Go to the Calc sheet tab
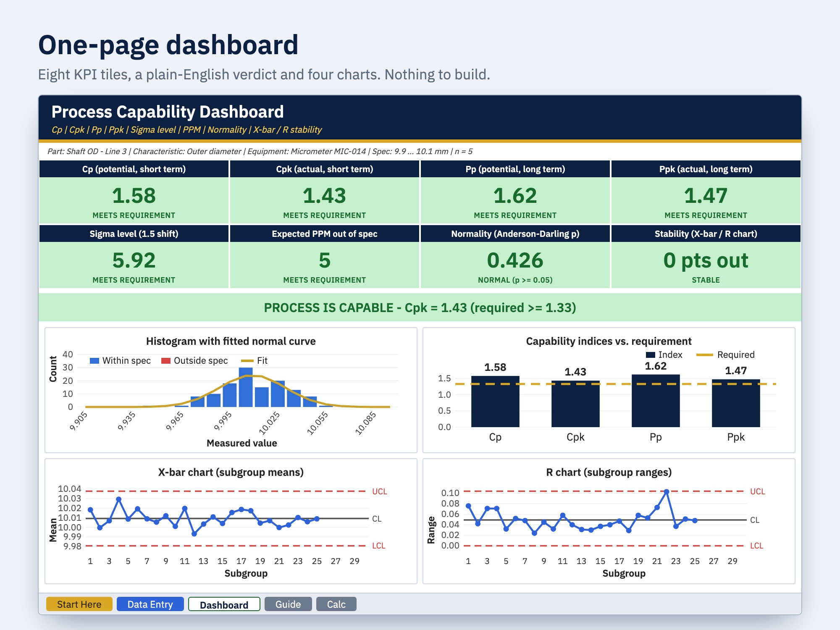The width and height of the screenshot is (840, 630). click(336, 604)
